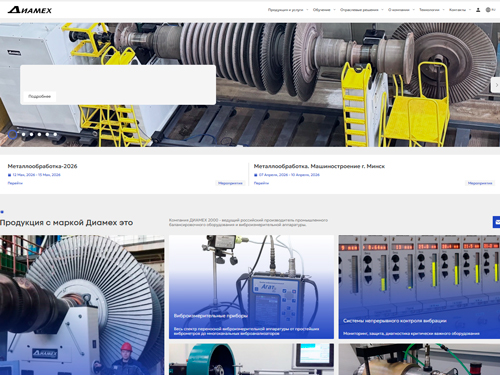The image size is (500, 375).
Task: Open the large turbine balancing machine card
Action: 82,305
